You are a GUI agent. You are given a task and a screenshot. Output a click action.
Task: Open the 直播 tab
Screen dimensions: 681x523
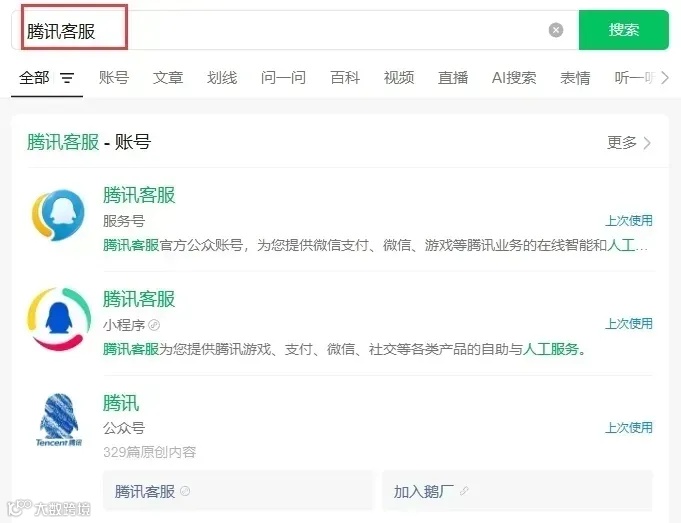click(x=453, y=78)
